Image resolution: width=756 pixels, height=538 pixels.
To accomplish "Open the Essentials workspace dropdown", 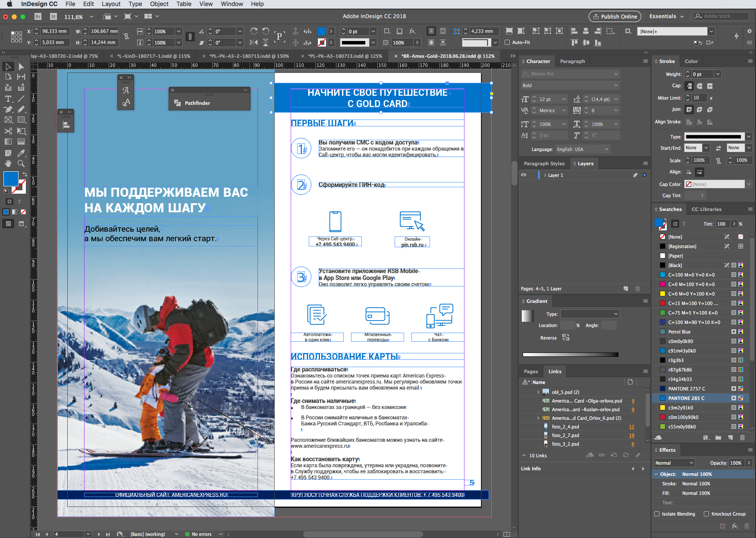I will point(667,16).
